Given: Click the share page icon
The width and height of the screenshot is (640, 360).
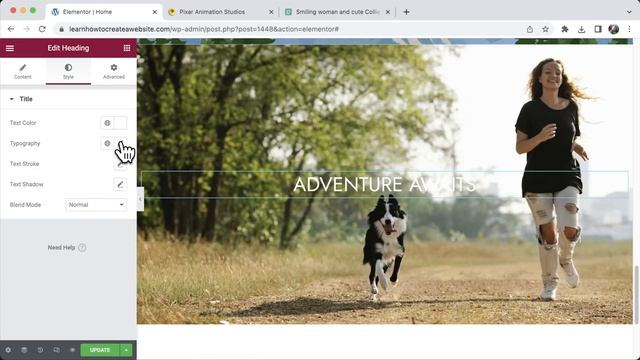Looking at the screenshot, I should (x=530, y=29).
